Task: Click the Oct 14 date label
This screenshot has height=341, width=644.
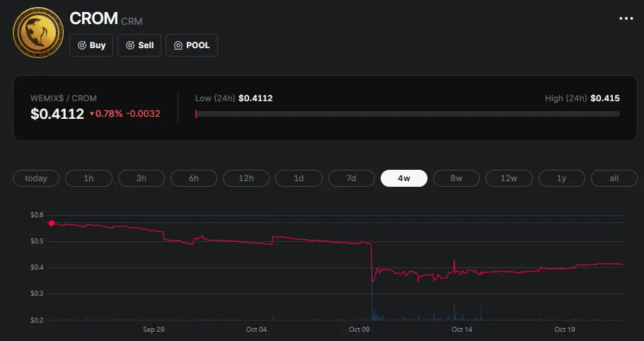Action: click(x=462, y=330)
